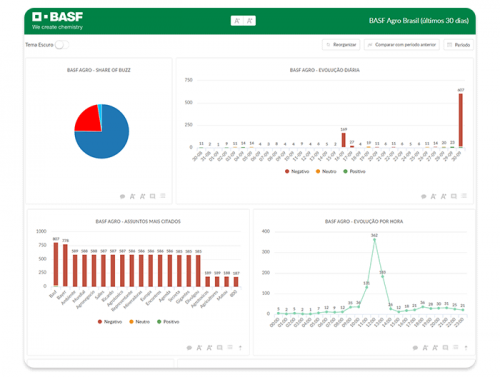Toggle the Positivo legend in Evolução Diária chart
Screen dimensions: 500x377
[354, 171]
